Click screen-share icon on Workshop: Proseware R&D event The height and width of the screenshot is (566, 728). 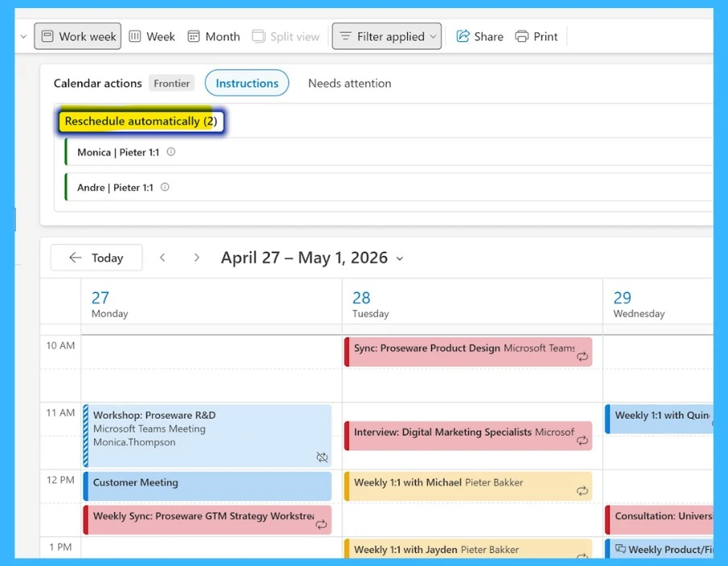coord(323,457)
